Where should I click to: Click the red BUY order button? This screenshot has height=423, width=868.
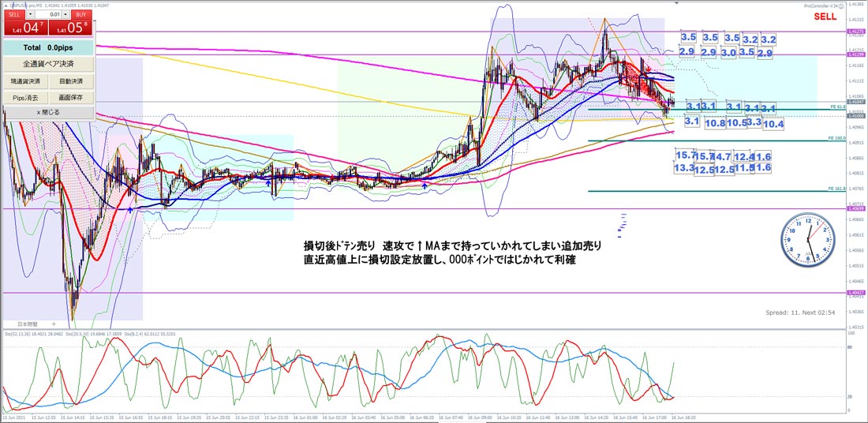click(80, 14)
